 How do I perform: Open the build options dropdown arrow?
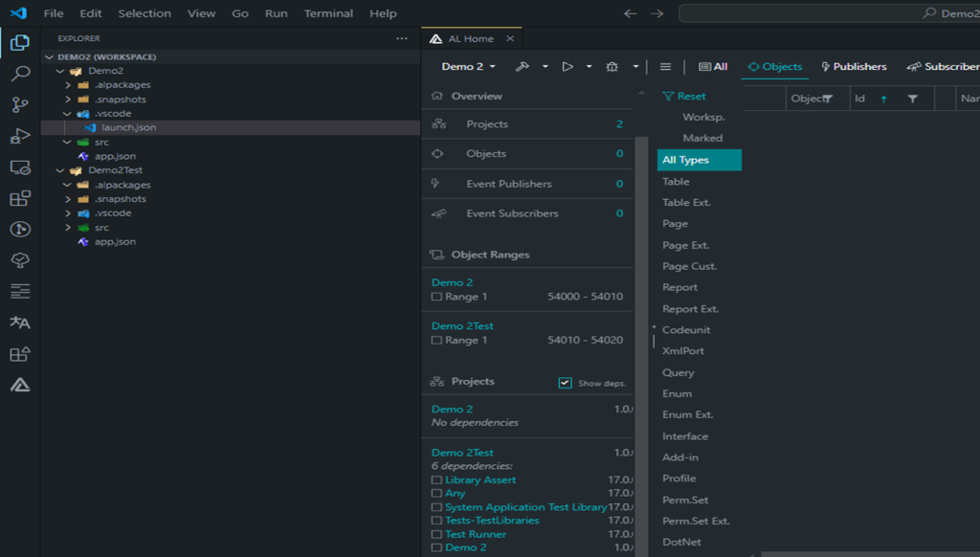(545, 66)
